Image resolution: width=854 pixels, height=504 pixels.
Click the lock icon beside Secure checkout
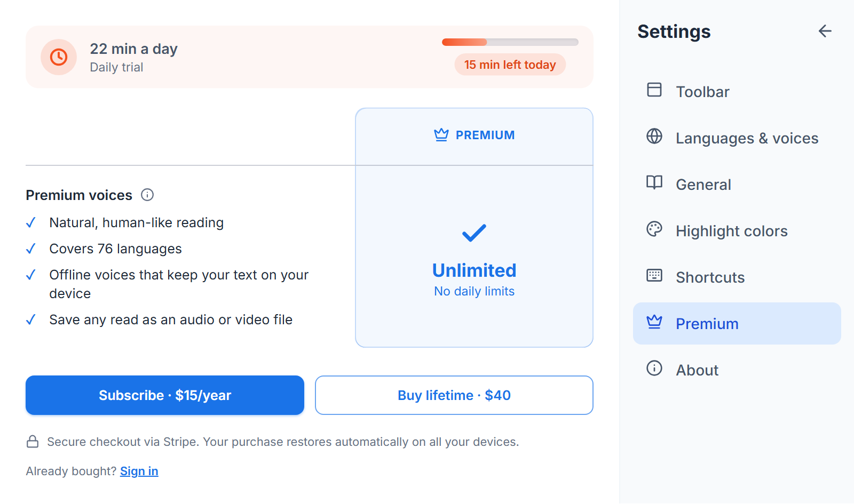tap(33, 442)
